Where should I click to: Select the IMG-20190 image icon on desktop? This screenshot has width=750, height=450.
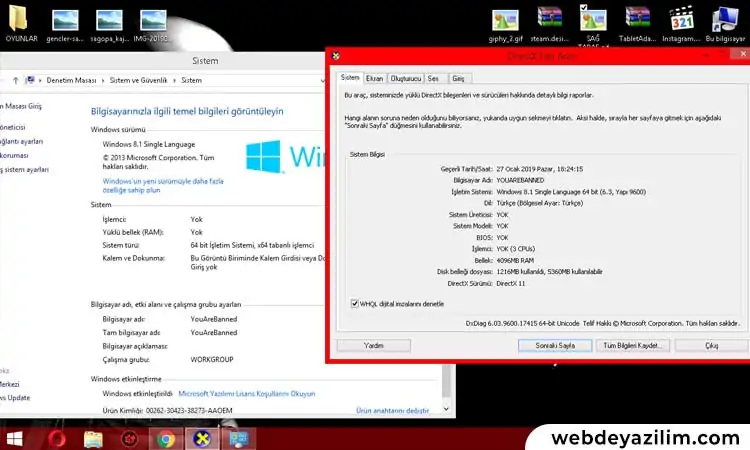click(x=153, y=25)
